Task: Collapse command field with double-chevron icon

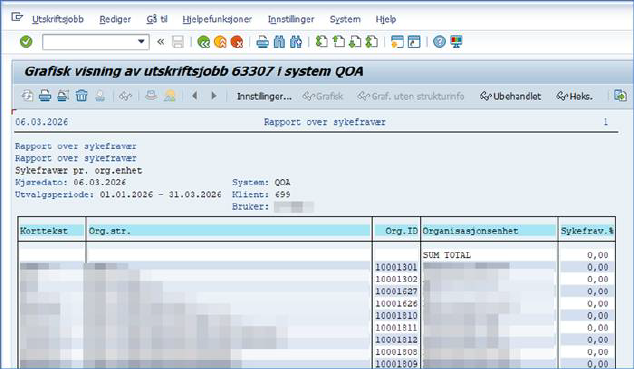Action: click(x=161, y=42)
